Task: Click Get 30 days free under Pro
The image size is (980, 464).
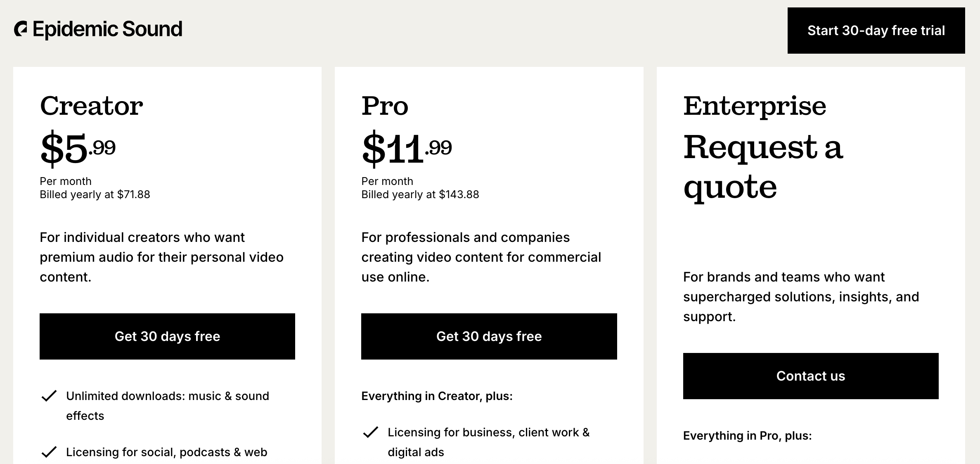Action: [x=489, y=336]
